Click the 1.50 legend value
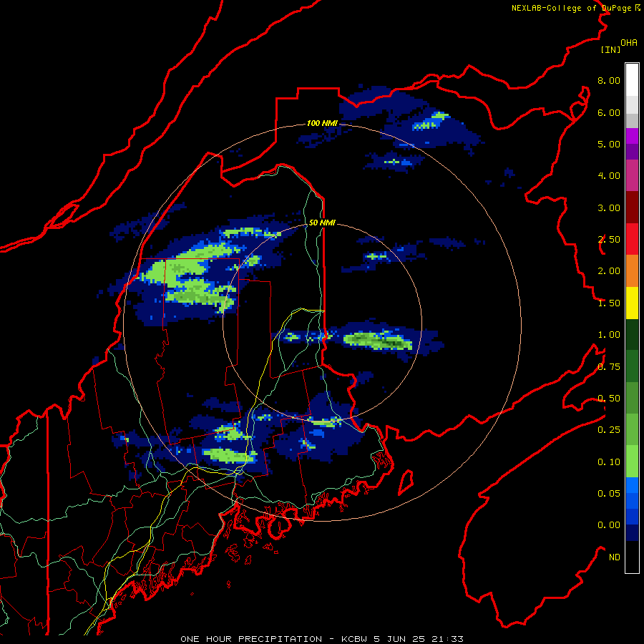 pos(609,303)
